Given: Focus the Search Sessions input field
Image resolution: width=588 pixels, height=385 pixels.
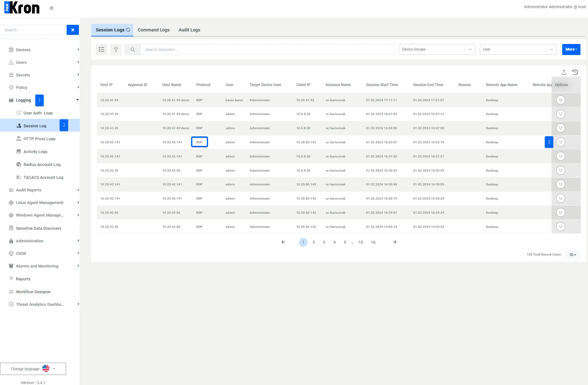Looking at the screenshot, I should (x=267, y=49).
